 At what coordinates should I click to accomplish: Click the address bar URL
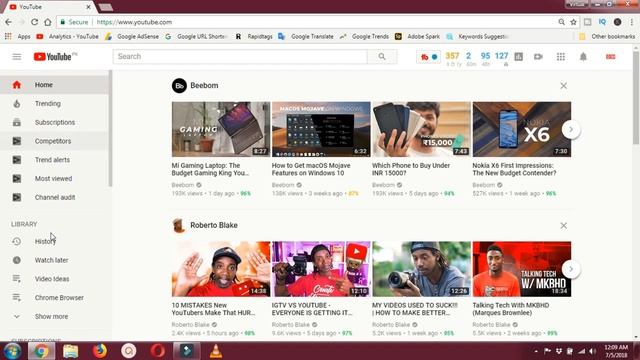134,22
